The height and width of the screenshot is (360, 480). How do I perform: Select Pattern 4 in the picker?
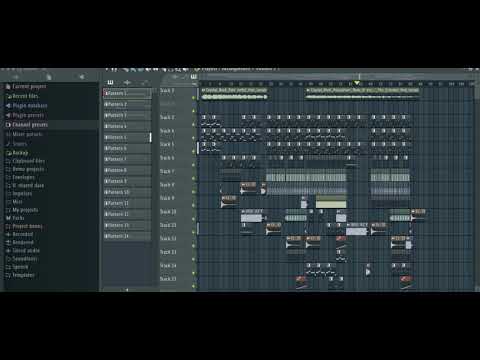[127, 126]
